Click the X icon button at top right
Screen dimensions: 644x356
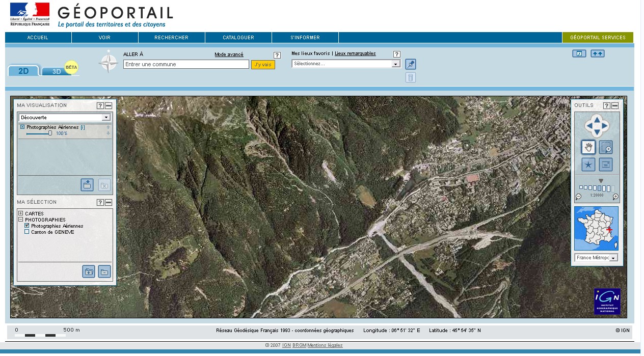click(579, 53)
